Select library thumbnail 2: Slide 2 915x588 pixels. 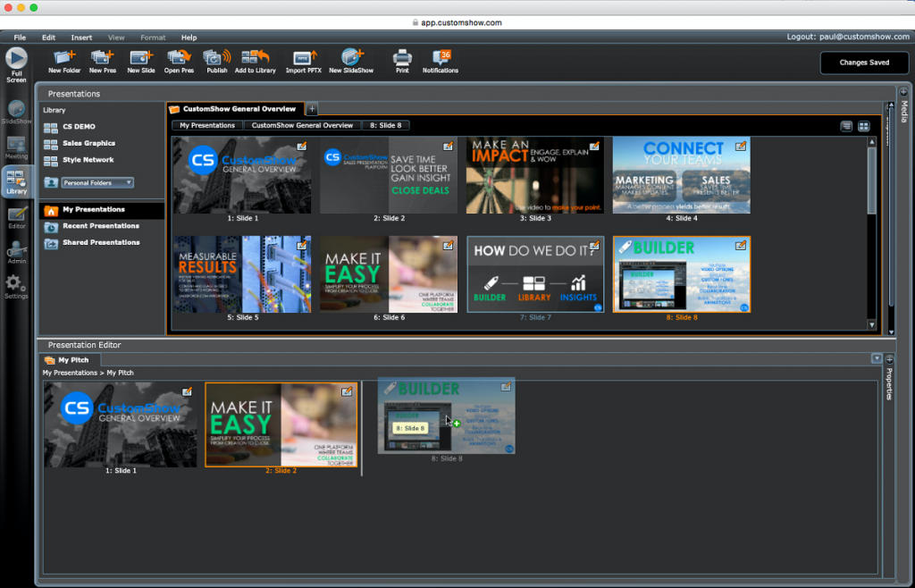(x=389, y=175)
